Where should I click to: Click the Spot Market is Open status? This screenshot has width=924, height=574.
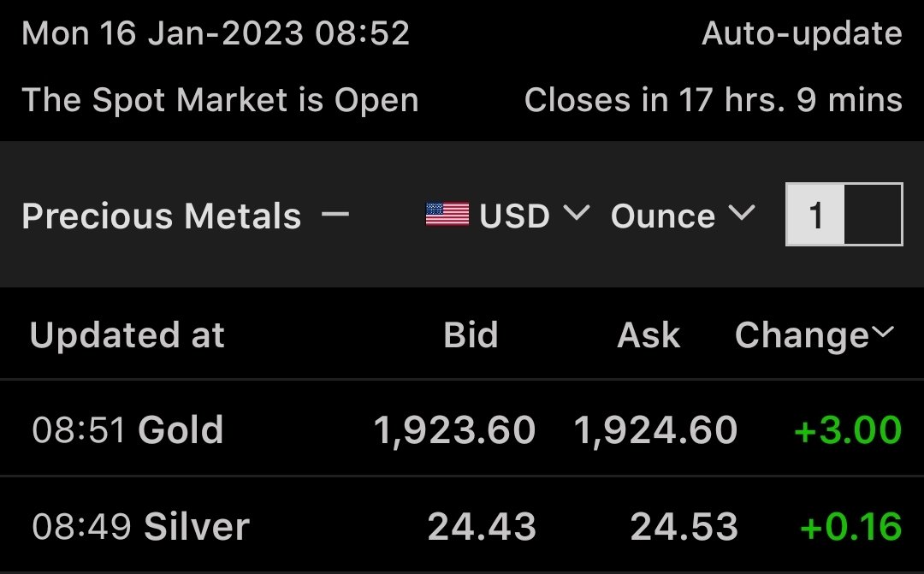click(221, 99)
